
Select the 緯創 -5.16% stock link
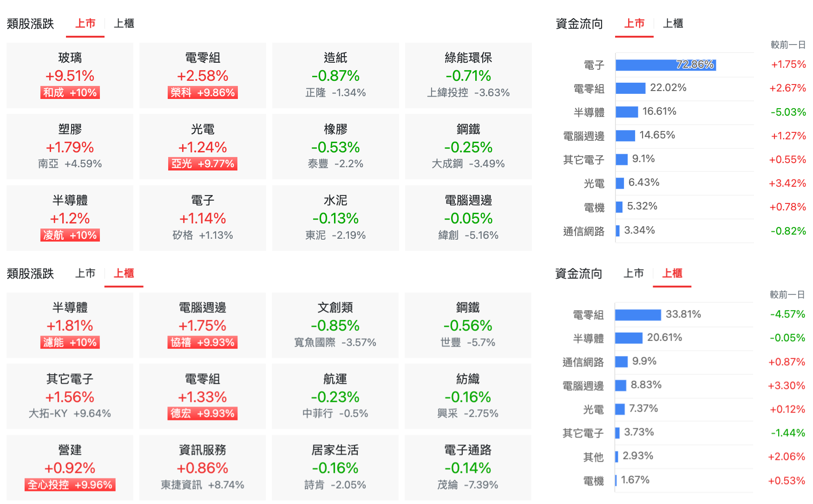coord(468,235)
